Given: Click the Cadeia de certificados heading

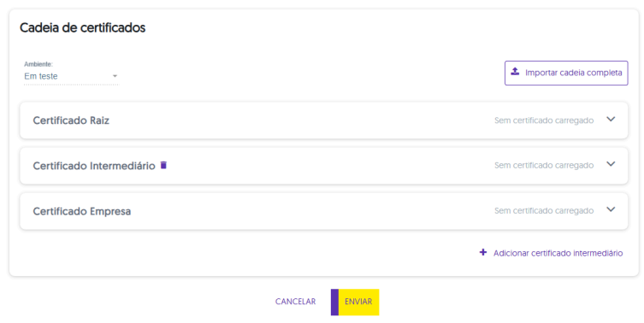Looking at the screenshot, I should tap(83, 27).
